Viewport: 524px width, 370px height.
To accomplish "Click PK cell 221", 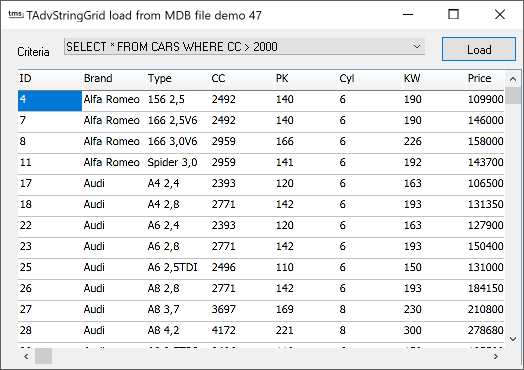I will tap(306, 332).
